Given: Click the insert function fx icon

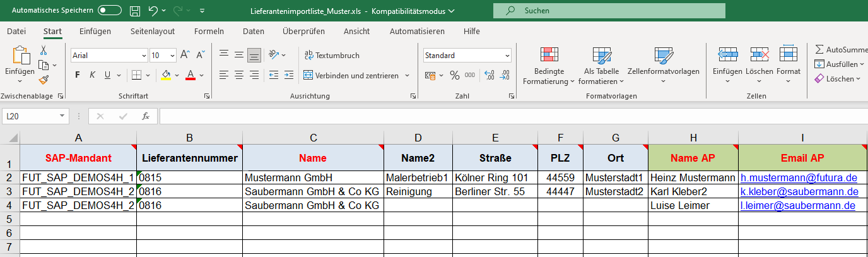Looking at the screenshot, I should (x=145, y=116).
